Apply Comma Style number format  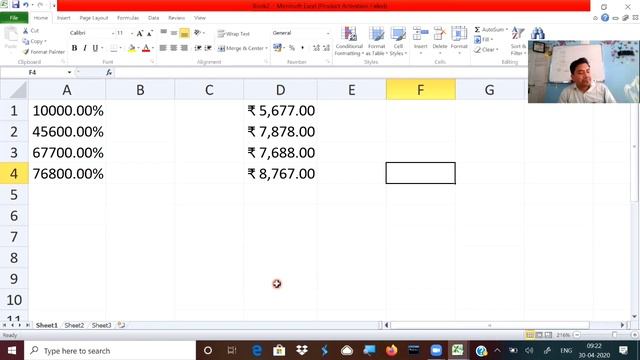(302, 48)
